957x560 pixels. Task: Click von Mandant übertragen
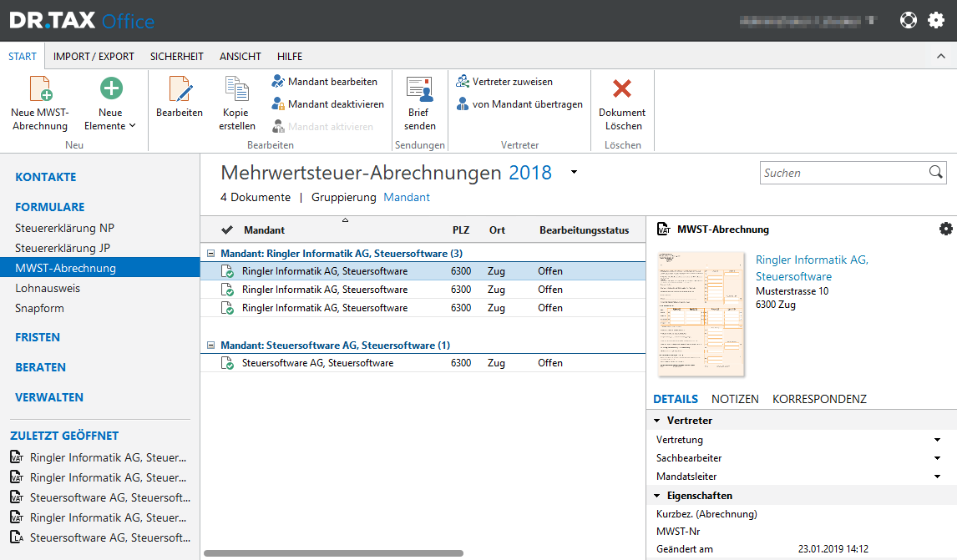click(x=519, y=104)
